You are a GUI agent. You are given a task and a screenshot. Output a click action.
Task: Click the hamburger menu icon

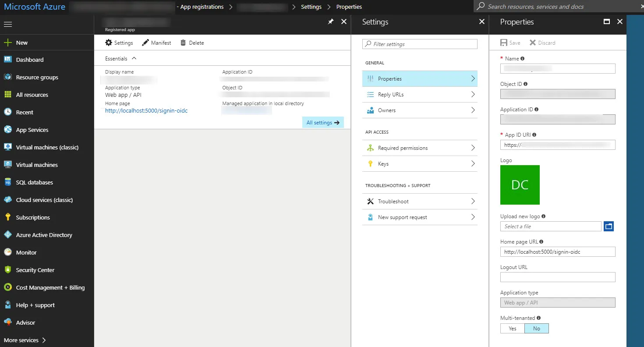[8, 25]
